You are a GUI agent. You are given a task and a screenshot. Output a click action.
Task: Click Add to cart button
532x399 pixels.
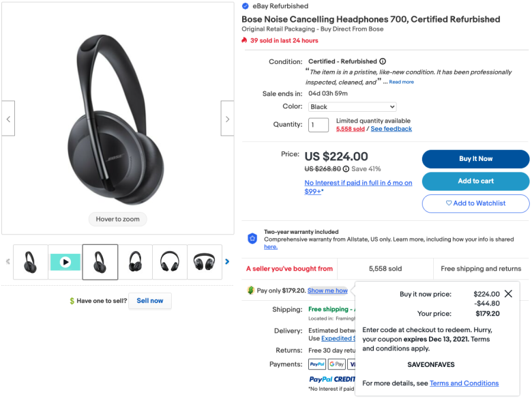click(x=475, y=181)
